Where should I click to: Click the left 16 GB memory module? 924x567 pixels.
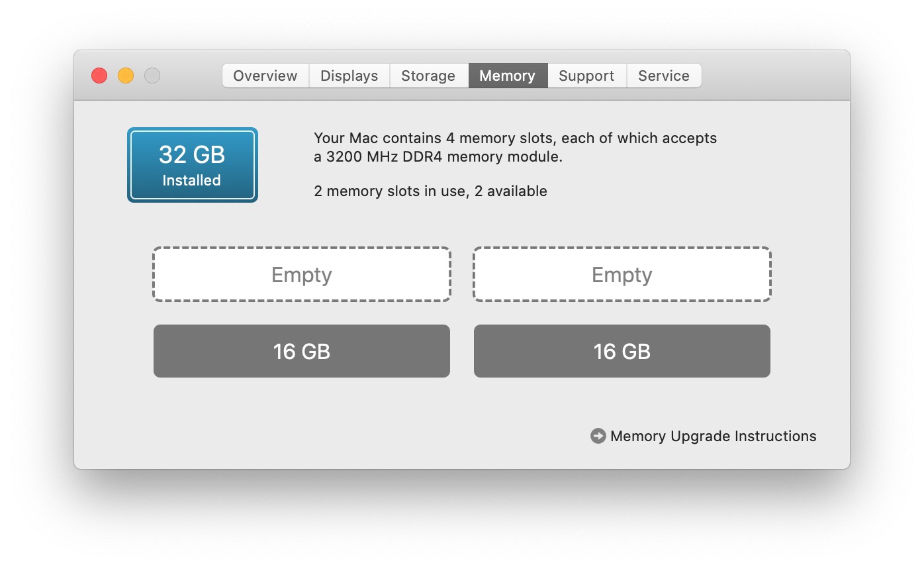[x=302, y=351]
